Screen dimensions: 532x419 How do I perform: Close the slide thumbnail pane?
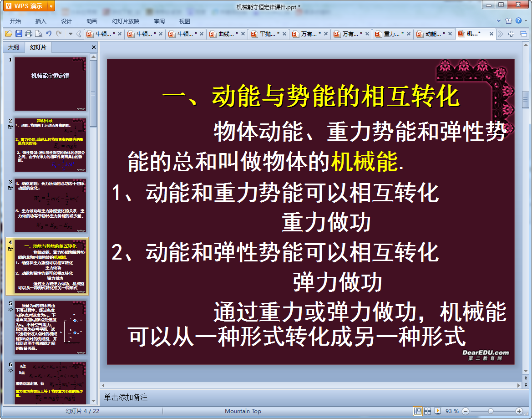click(94, 47)
